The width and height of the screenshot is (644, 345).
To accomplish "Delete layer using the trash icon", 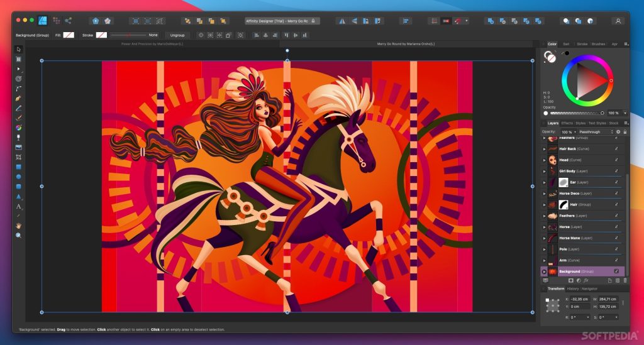I will click(625, 280).
